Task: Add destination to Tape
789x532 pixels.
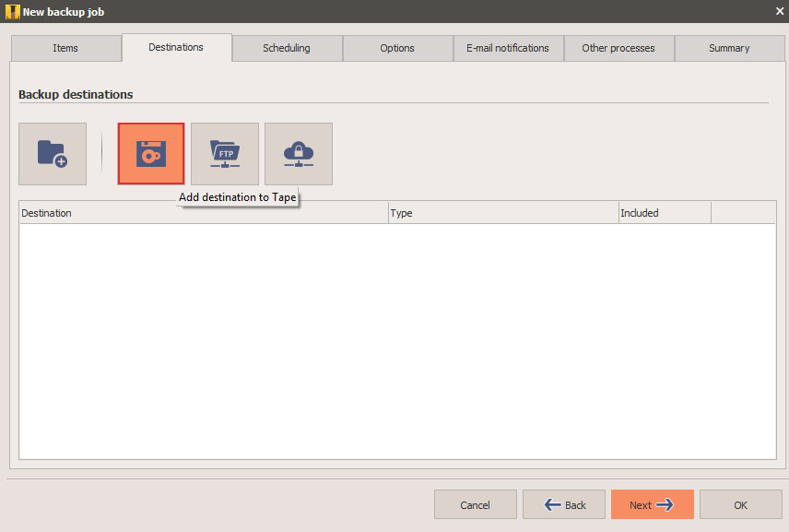Action: 150,153
